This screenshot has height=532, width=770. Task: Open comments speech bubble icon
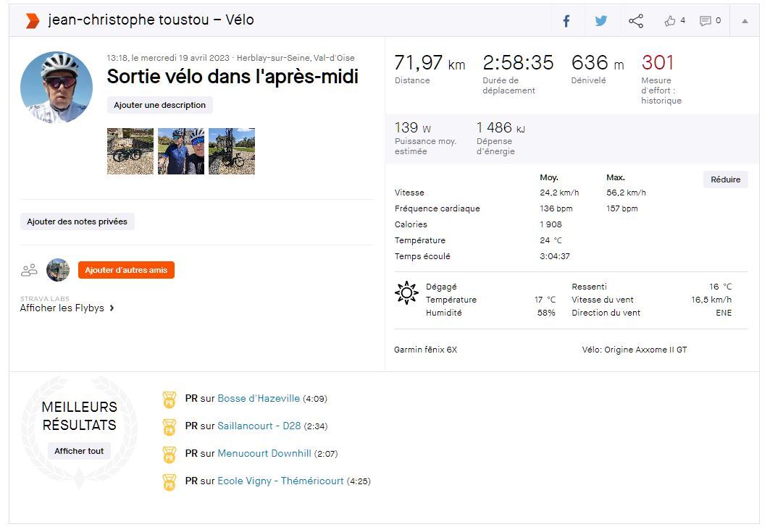tap(705, 21)
